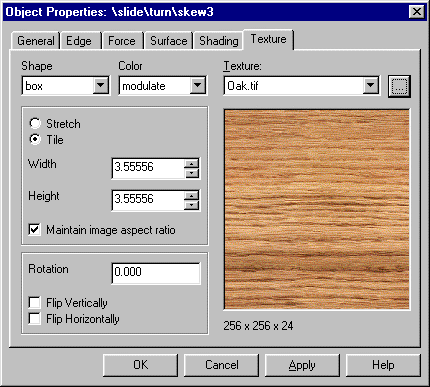430x387 pixels.
Task: Open the Surface tab
Action: click(x=169, y=41)
